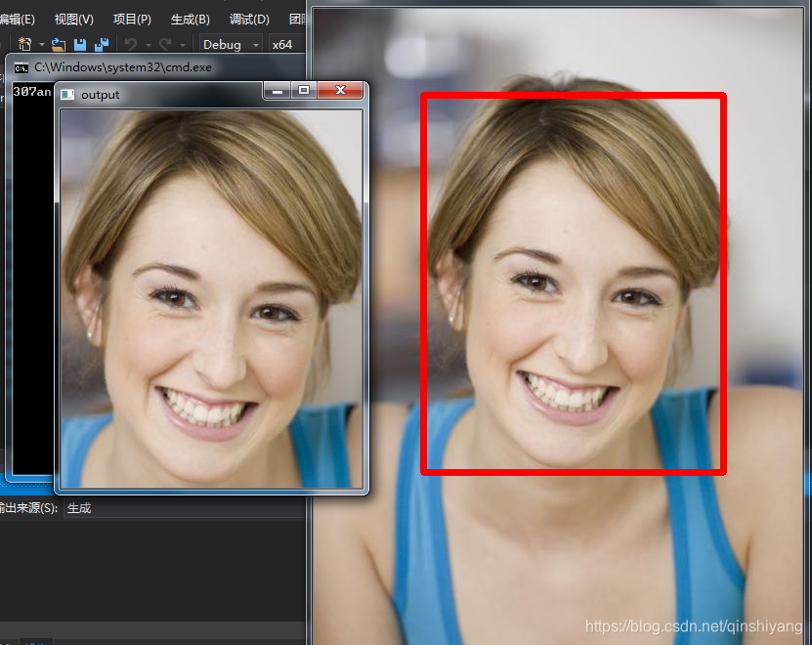Viewport: 812px width, 645px height.
Task: Click the Undo arrow icon
Action: (x=131, y=45)
